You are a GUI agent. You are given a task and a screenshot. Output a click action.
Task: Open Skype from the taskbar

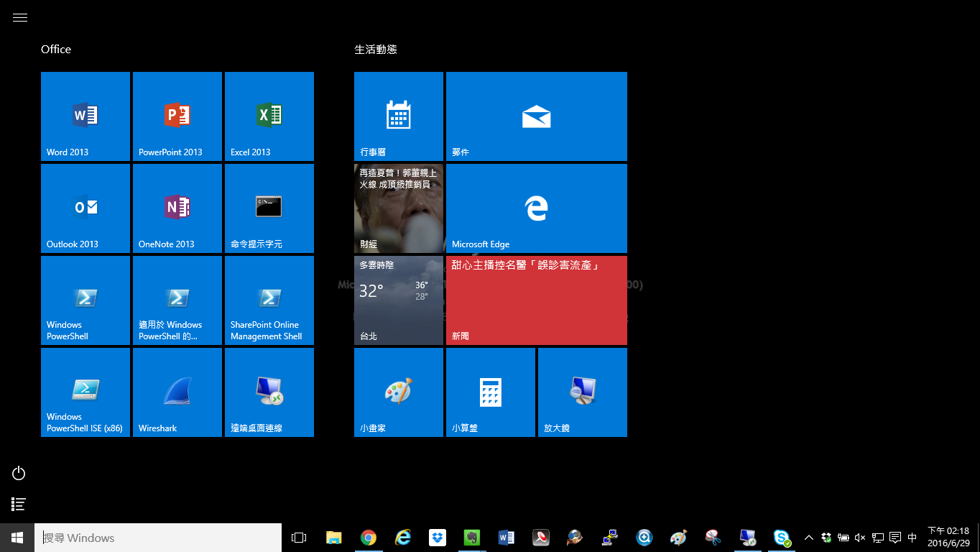pyautogui.click(x=782, y=538)
